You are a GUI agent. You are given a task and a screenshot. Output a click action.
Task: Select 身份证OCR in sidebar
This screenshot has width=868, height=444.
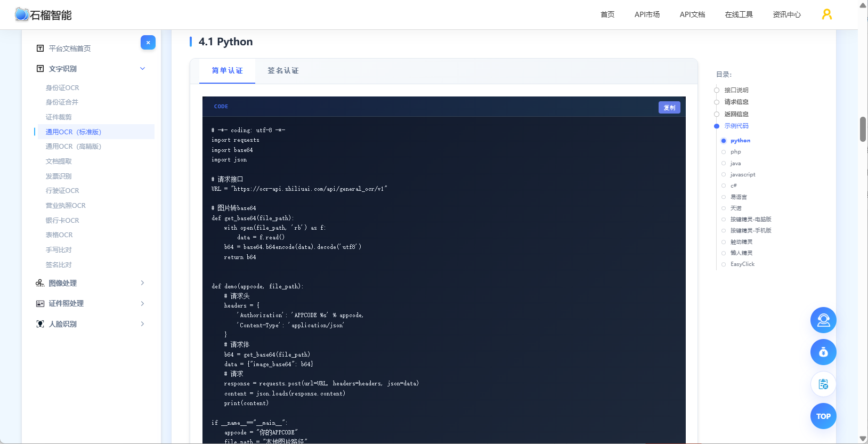coord(62,88)
